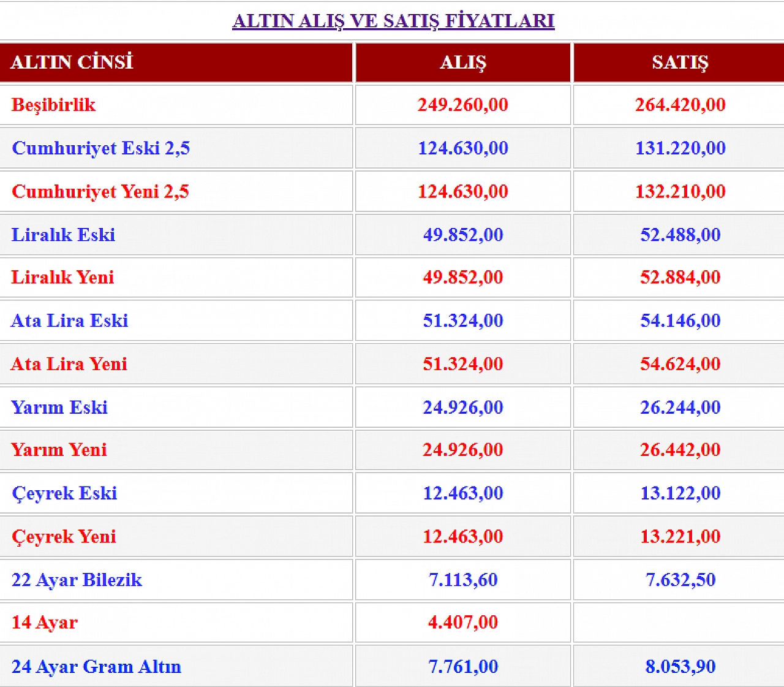Select the 24 Ayar Gram Altın label
This screenshot has width=784, height=687.
pyautogui.click(x=96, y=666)
